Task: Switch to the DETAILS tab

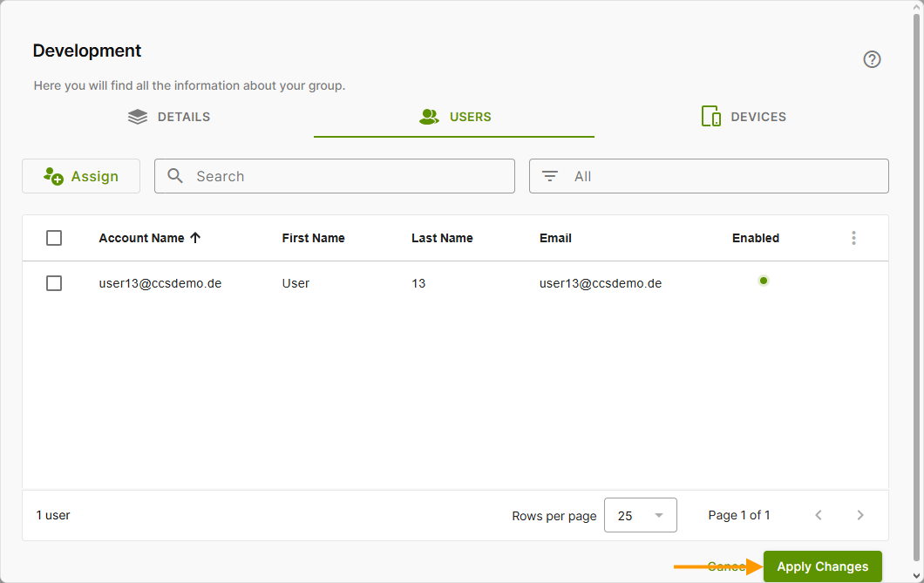Action: click(x=169, y=117)
